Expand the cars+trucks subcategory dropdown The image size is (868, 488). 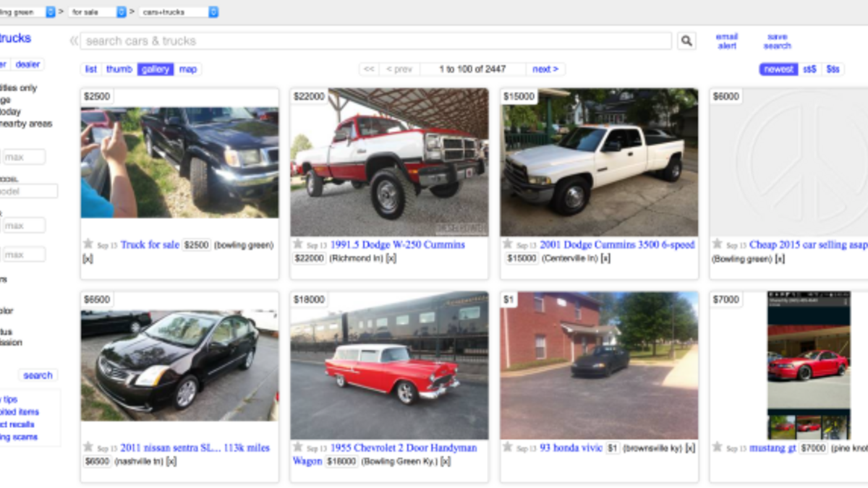tap(178, 12)
